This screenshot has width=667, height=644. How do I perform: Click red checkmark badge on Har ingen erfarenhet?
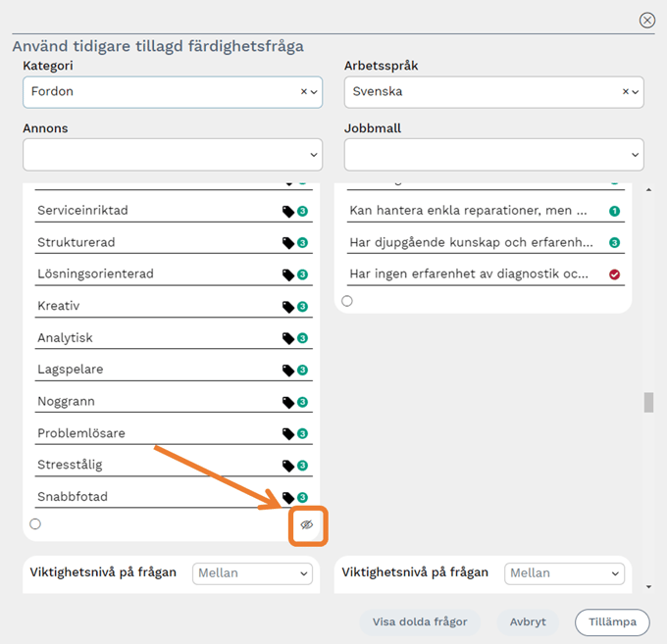pyautogui.click(x=614, y=275)
